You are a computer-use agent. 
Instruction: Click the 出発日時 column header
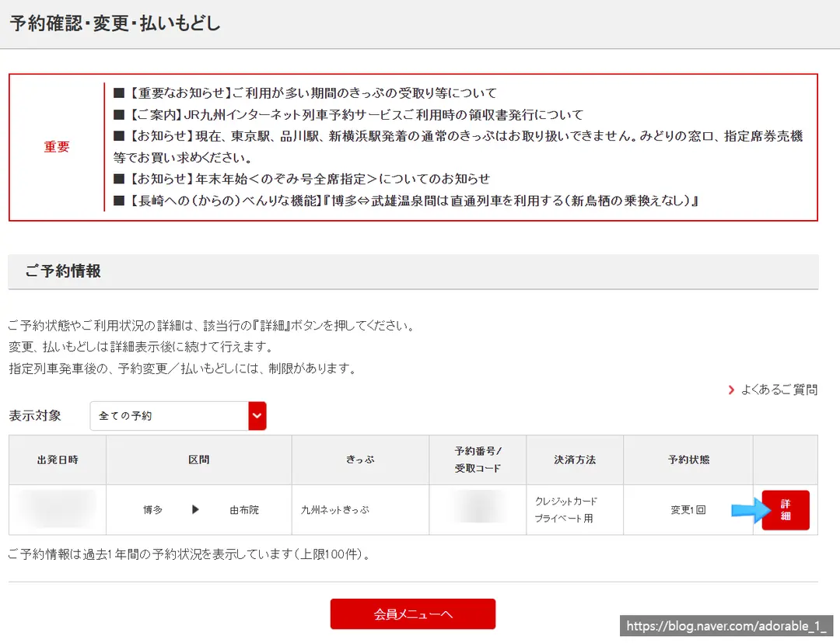click(x=58, y=460)
